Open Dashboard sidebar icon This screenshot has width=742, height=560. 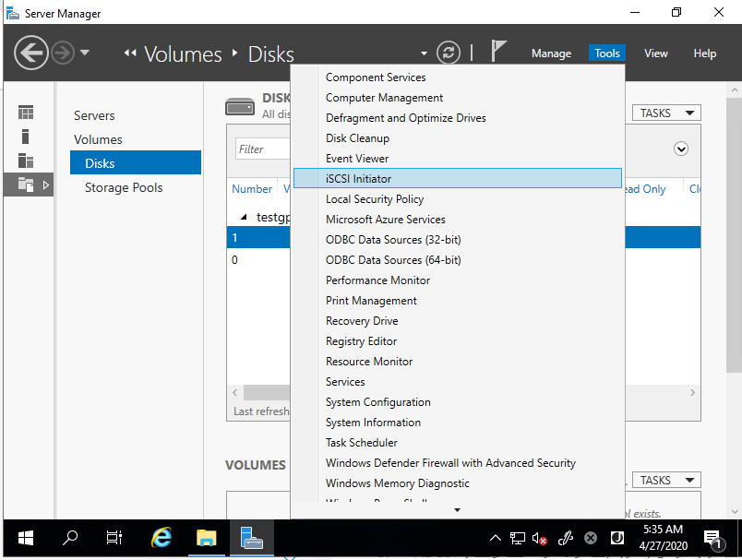click(x=26, y=113)
